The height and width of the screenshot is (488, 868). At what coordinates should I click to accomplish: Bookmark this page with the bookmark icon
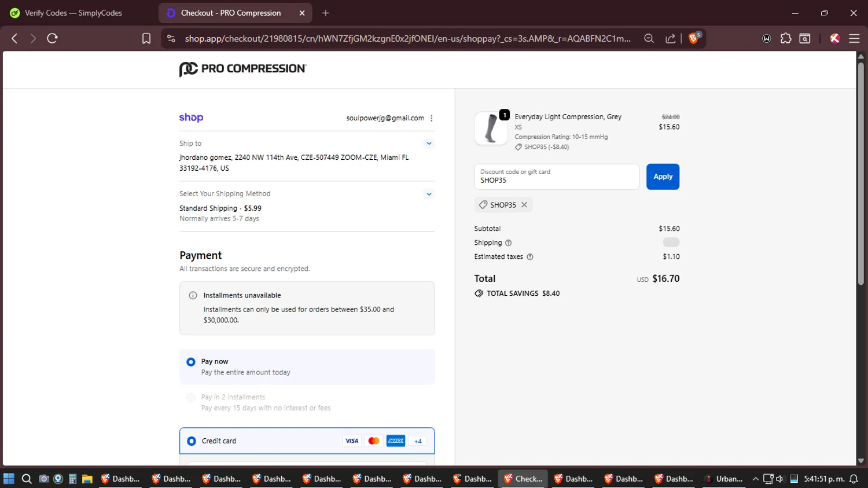(x=146, y=38)
